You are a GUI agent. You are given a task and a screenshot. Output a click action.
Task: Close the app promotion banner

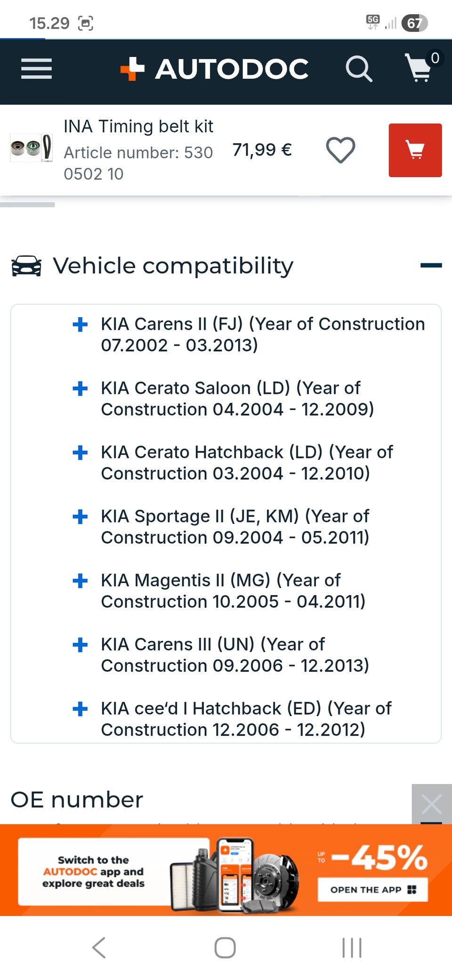(x=431, y=804)
